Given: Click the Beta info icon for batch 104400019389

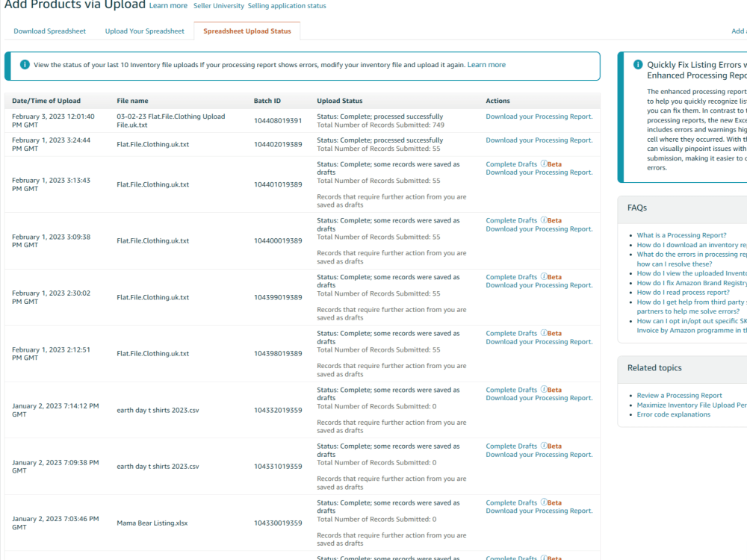Looking at the screenshot, I should click(544, 220).
